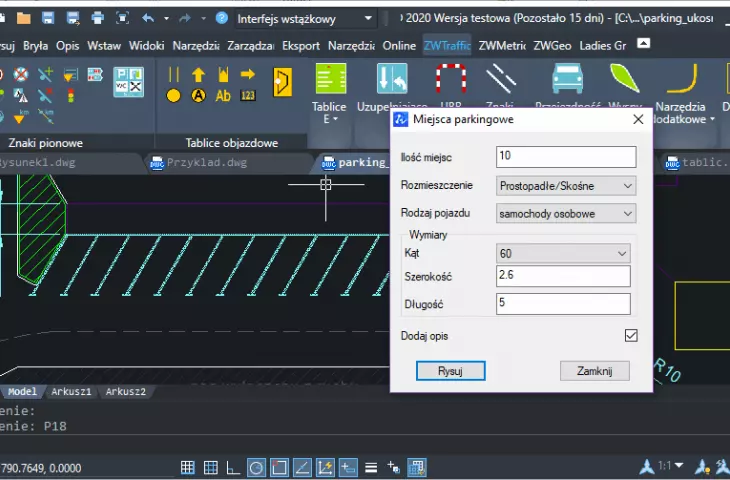Click the Długość input field
This screenshot has height=480, width=730.
pyautogui.click(x=563, y=304)
